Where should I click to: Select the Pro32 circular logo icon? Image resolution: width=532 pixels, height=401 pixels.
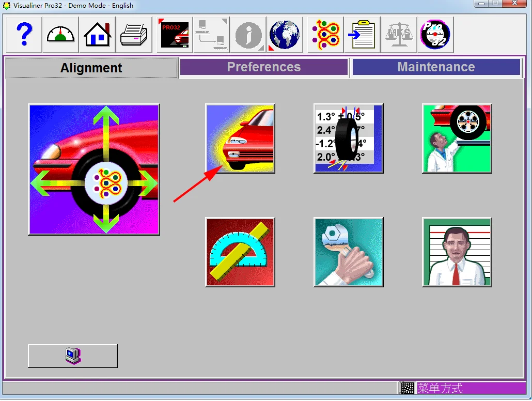435,34
